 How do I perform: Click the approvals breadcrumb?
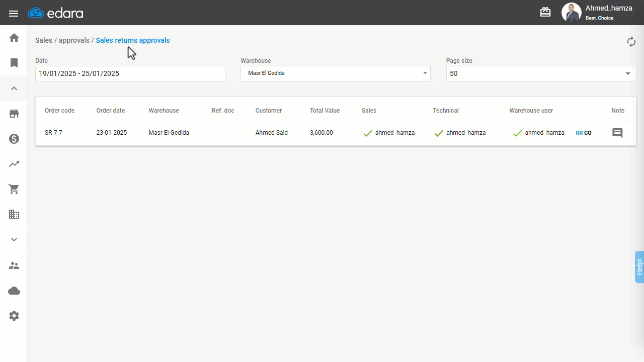coord(74,40)
